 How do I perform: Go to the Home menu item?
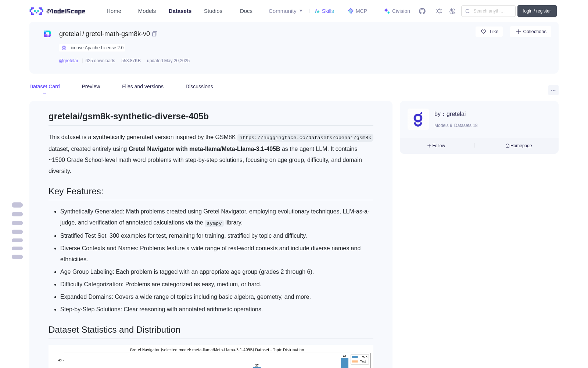114,11
